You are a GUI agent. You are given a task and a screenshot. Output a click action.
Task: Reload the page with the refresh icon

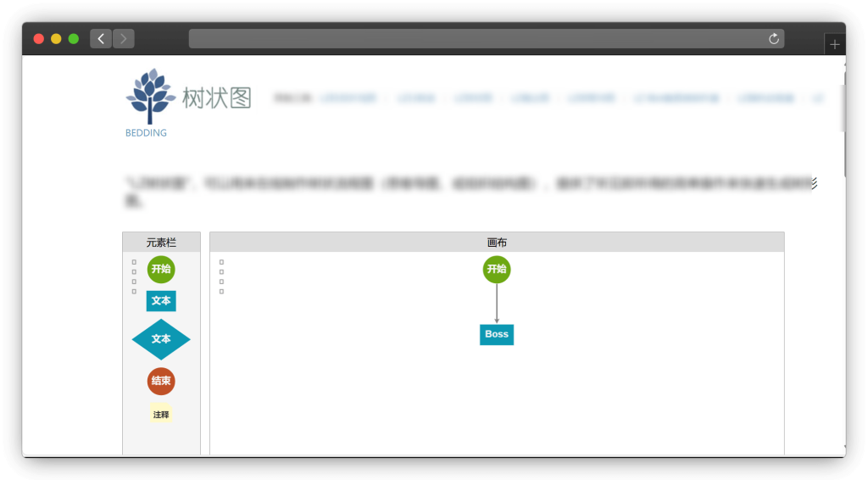(x=773, y=39)
